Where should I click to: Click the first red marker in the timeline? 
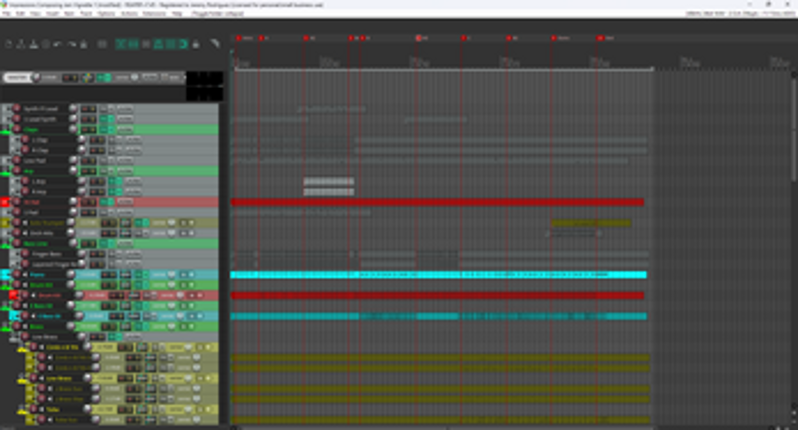239,38
